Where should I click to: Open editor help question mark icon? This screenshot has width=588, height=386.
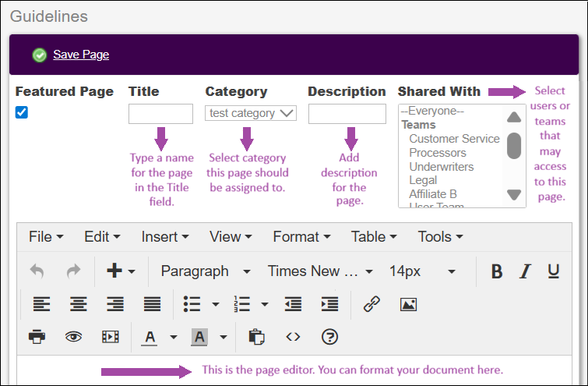(329, 337)
